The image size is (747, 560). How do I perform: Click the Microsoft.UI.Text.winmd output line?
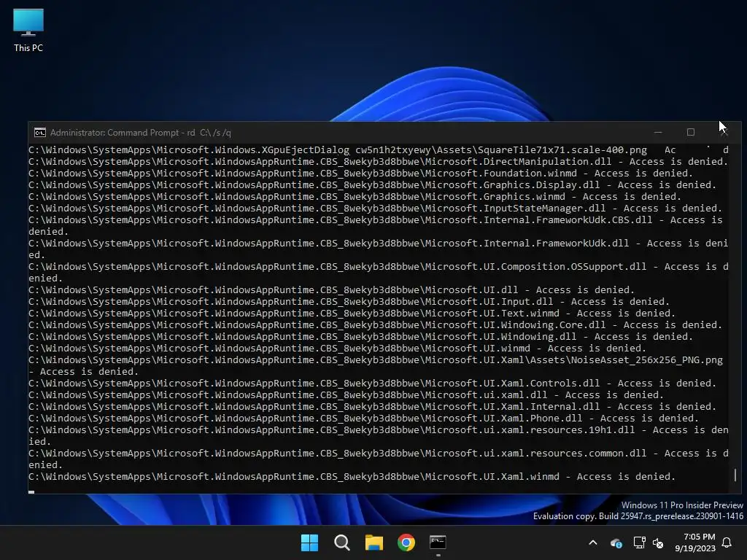tap(352, 314)
